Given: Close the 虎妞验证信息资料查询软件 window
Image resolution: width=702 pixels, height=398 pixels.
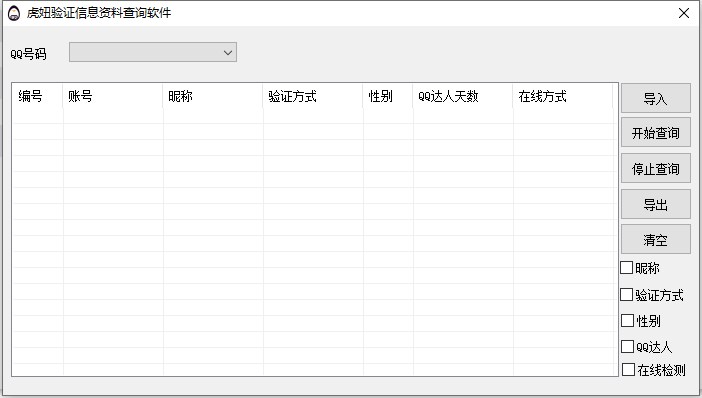Looking at the screenshot, I should pos(684,13).
